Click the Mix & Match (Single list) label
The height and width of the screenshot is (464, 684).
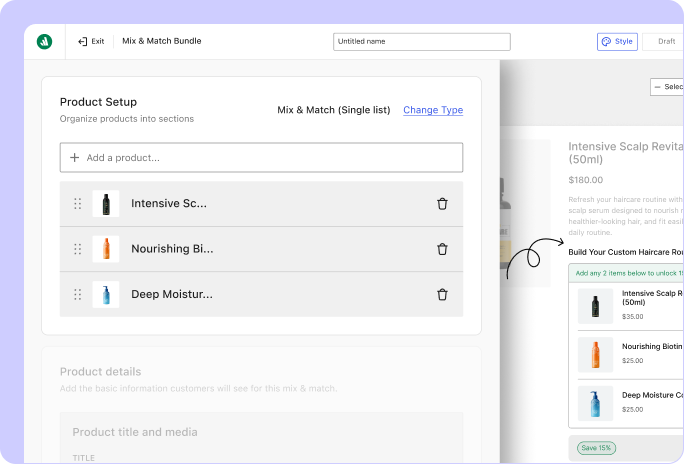click(x=334, y=110)
